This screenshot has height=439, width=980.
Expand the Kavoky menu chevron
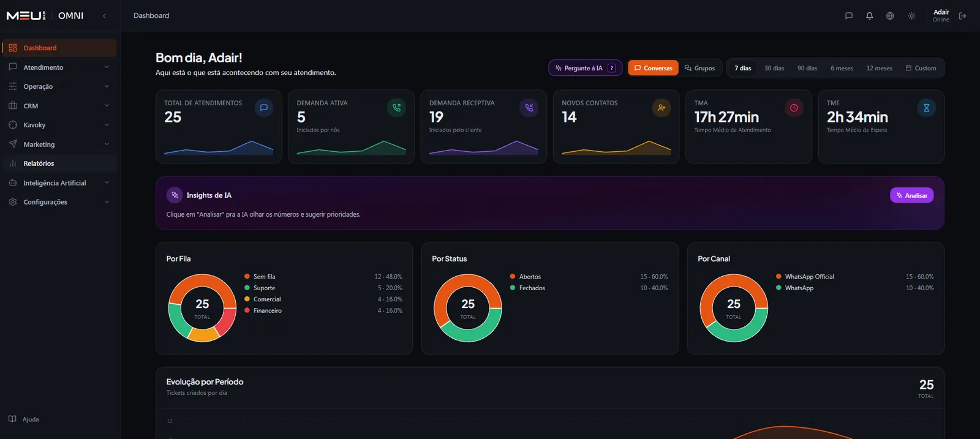pyautogui.click(x=107, y=125)
